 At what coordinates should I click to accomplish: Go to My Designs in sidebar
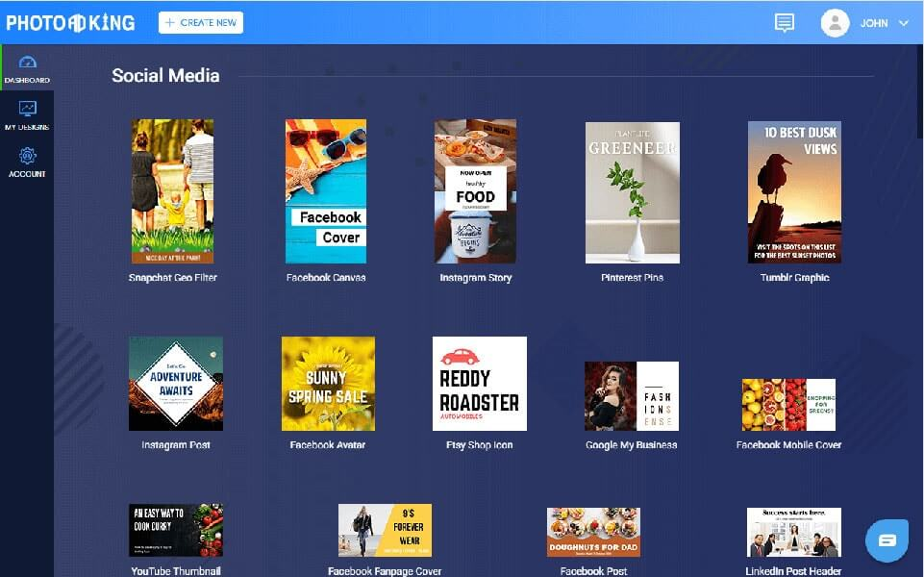(x=27, y=115)
